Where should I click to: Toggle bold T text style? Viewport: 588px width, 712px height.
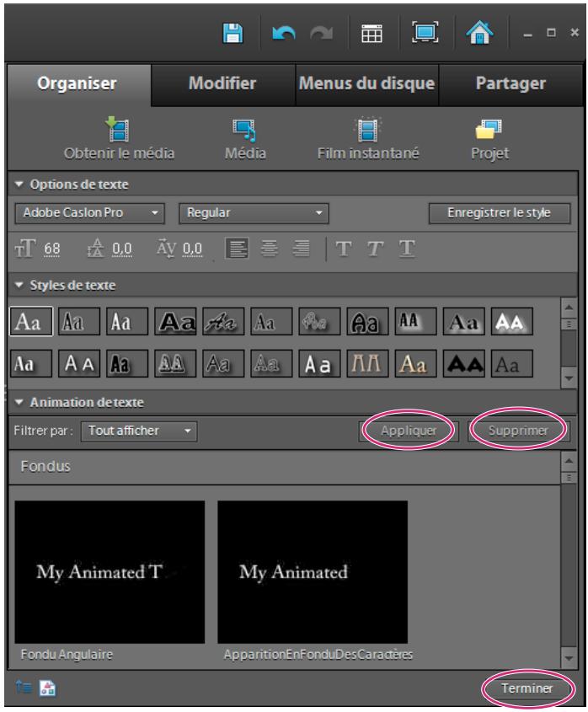point(343,249)
